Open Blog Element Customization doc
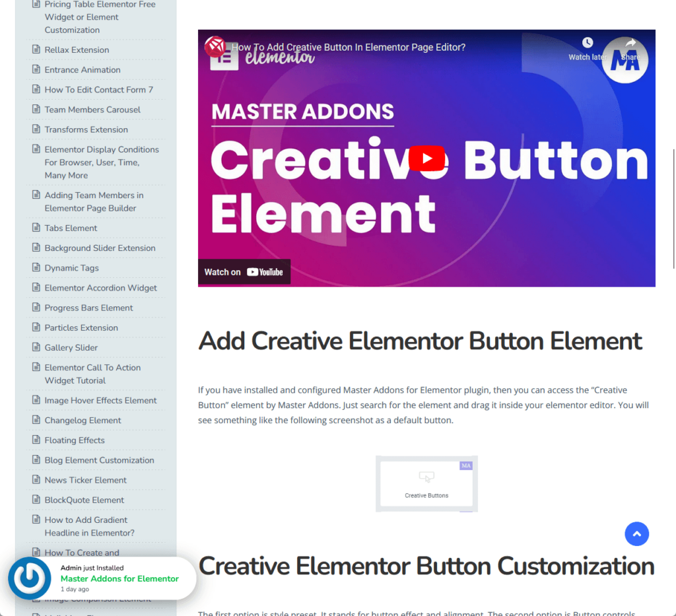Image resolution: width=676 pixels, height=616 pixels. click(x=99, y=460)
